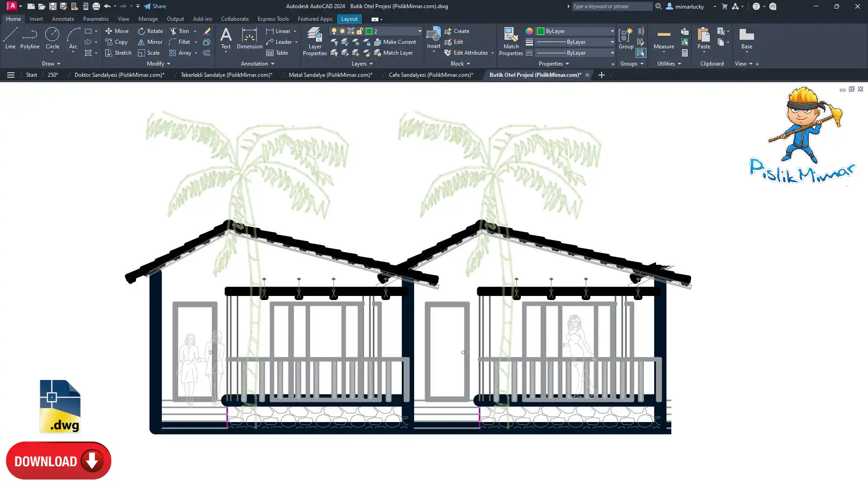Click the green ByLayer color swatch

pos(540,31)
